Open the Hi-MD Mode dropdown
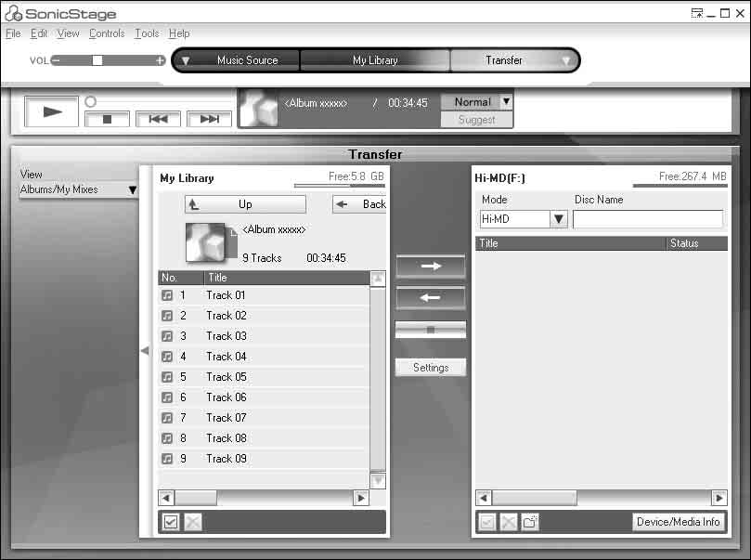 point(559,219)
